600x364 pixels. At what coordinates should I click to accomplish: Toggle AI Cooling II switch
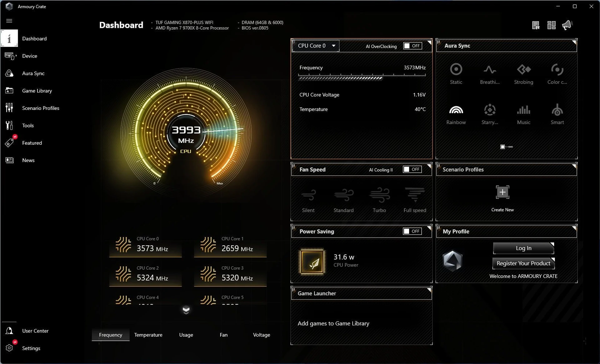412,170
